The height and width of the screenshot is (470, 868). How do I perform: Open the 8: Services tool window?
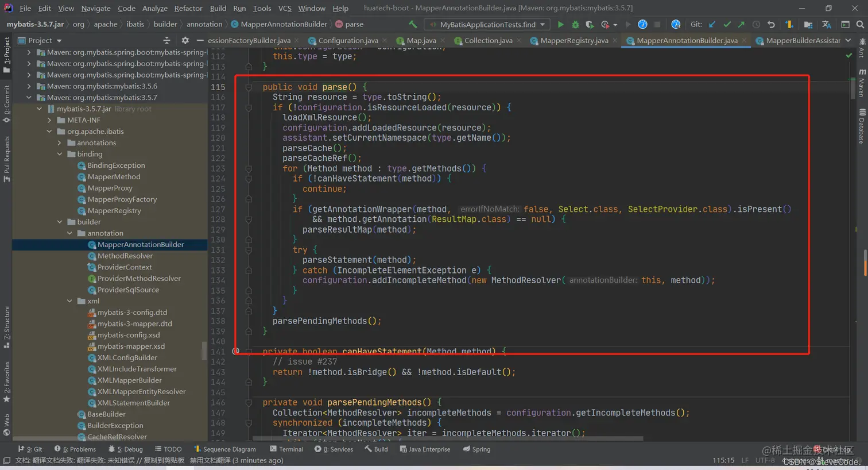click(x=334, y=449)
